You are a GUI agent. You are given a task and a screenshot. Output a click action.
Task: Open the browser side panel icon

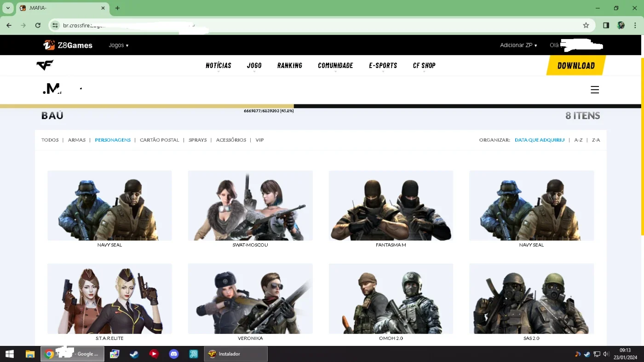pyautogui.click(x=606, y=25)
